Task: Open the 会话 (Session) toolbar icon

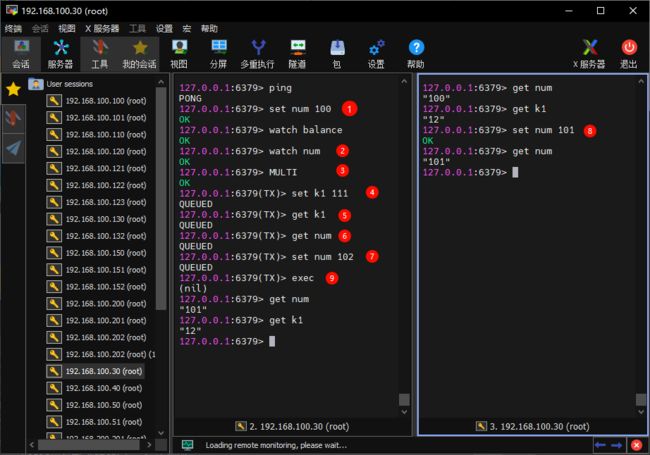Action: [x=21, y=54]
